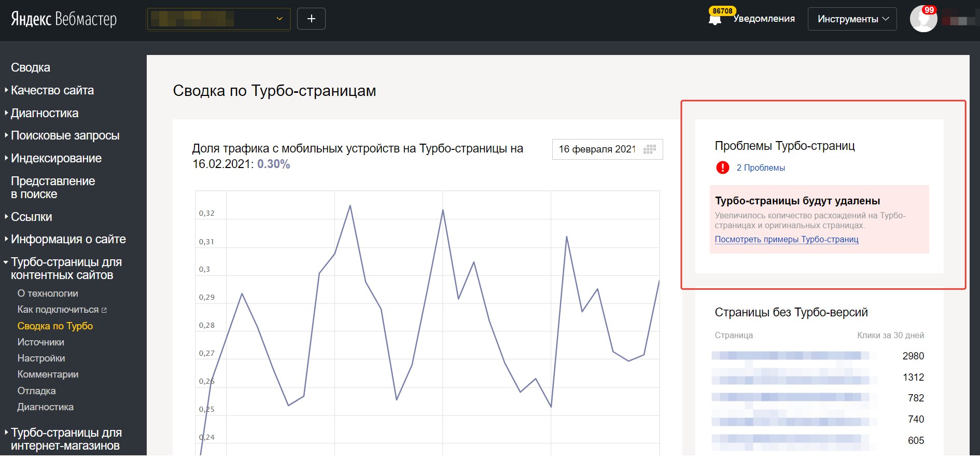980x473 pixels.
Task: Expand the Информация о сайте section
Action: (x=68, y=239)
